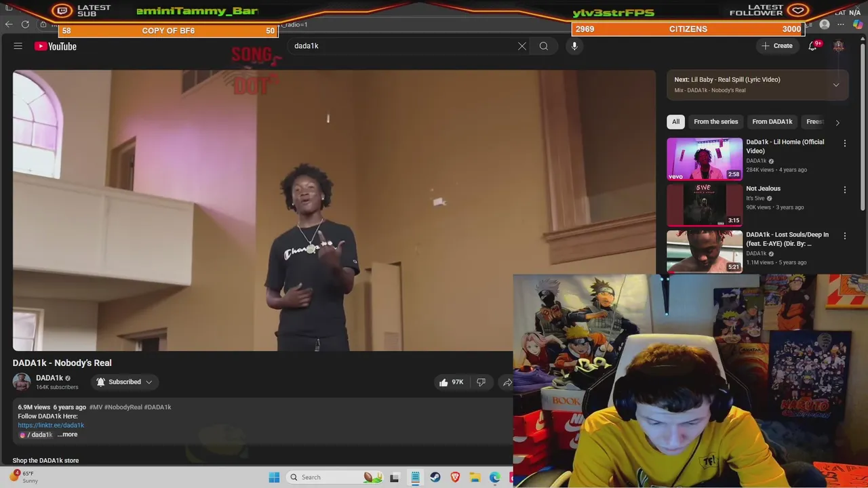Select From DADA1k filter chip
Image resolution: width=868 pixels, height=488 pixels.
(772, 122)
